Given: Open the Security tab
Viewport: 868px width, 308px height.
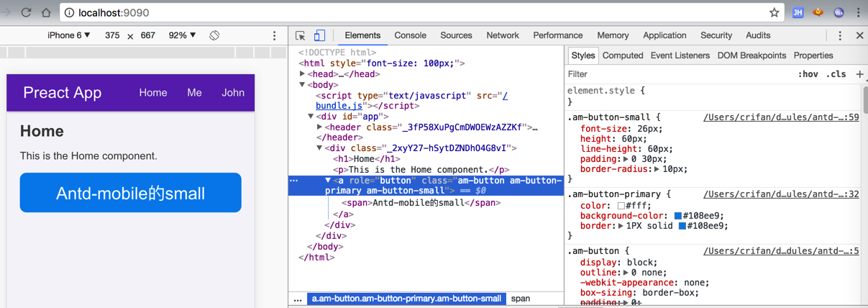Looking at the screenshot, I should pos(716,35).
